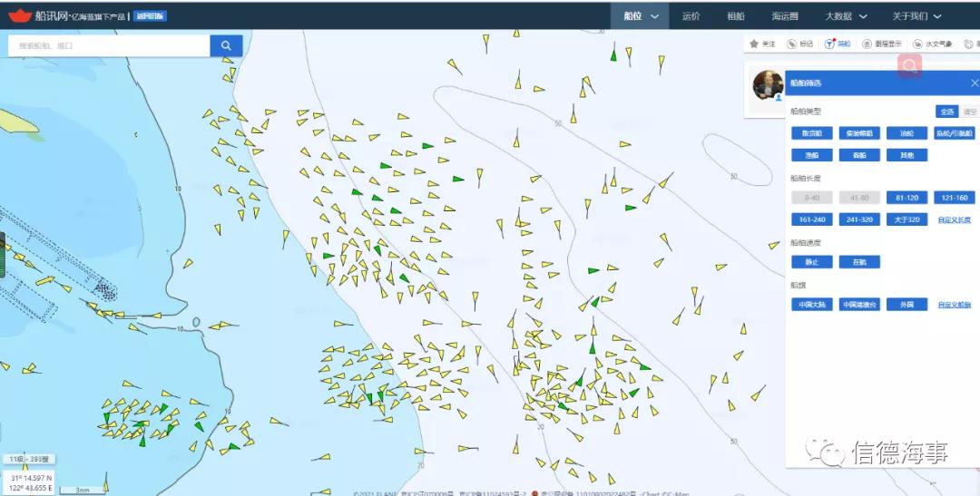
Task: Click the pink floating search icon
Action: tap(909, 65)
